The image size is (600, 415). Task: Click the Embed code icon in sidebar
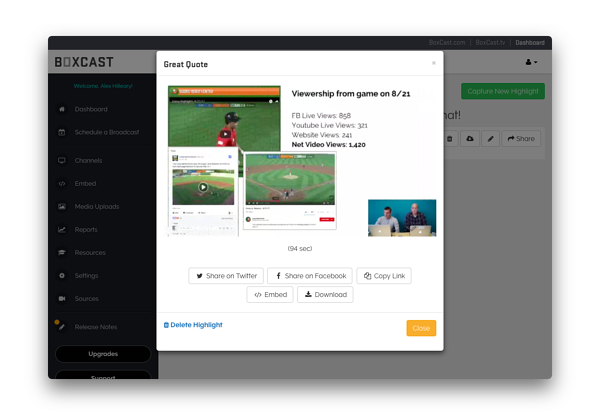coord(63,183)
